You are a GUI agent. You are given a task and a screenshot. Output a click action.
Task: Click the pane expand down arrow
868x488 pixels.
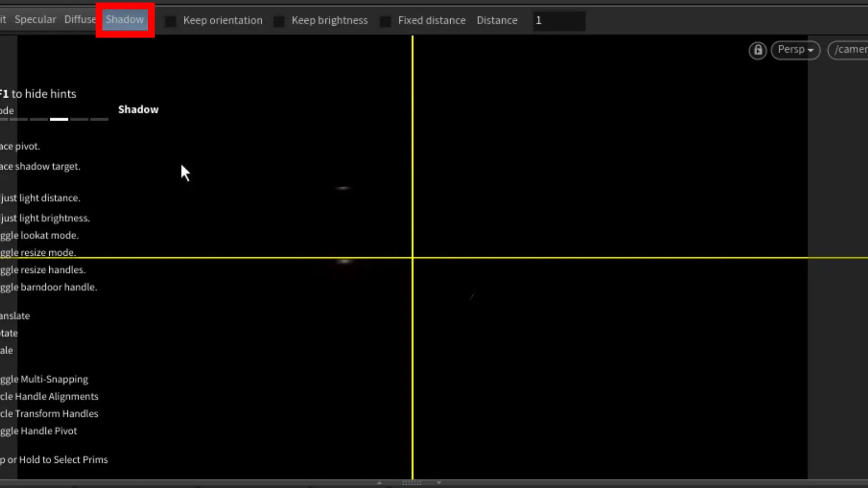point(439,483)
